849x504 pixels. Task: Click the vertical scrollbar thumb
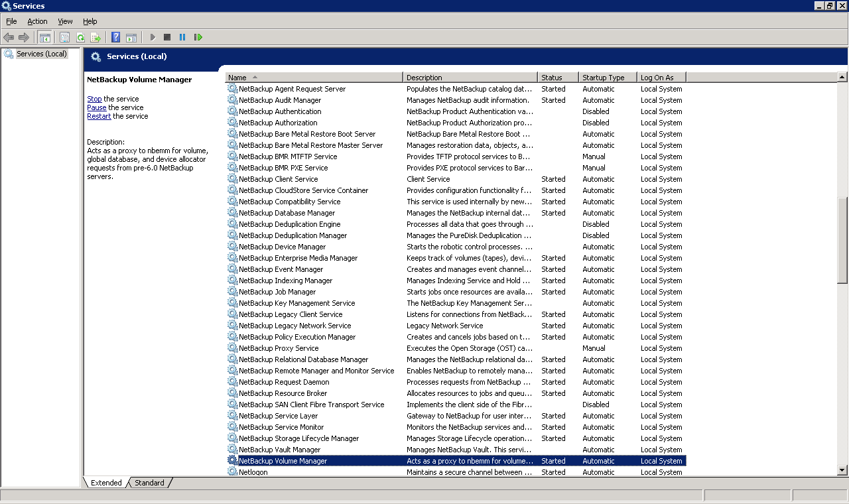(842, 241)
